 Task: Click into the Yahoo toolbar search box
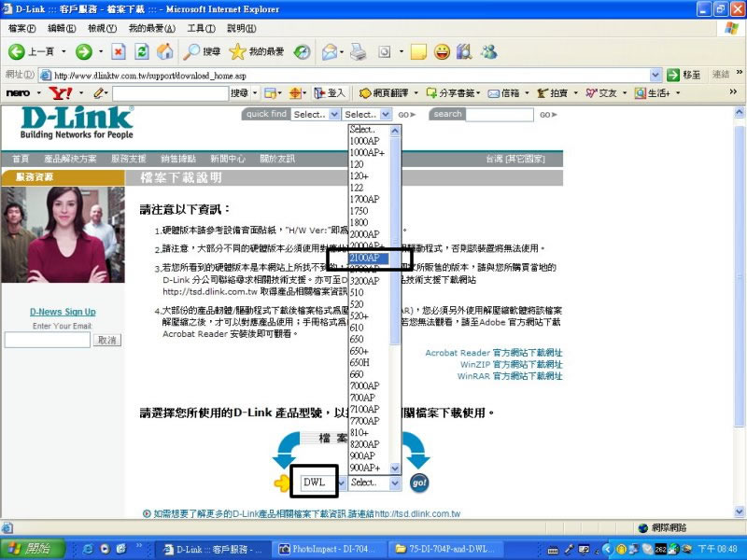(171, 93)
